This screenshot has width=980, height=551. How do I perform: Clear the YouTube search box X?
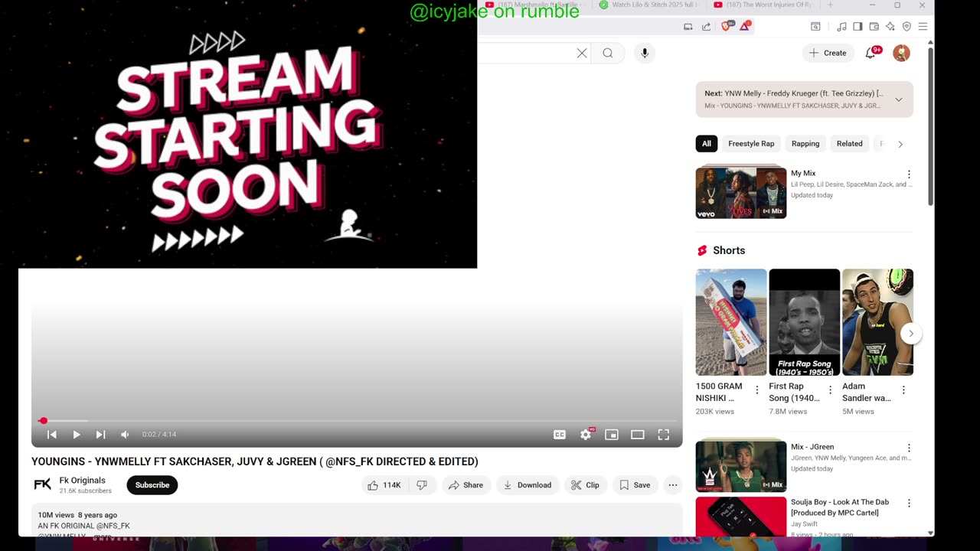(582, 53)
